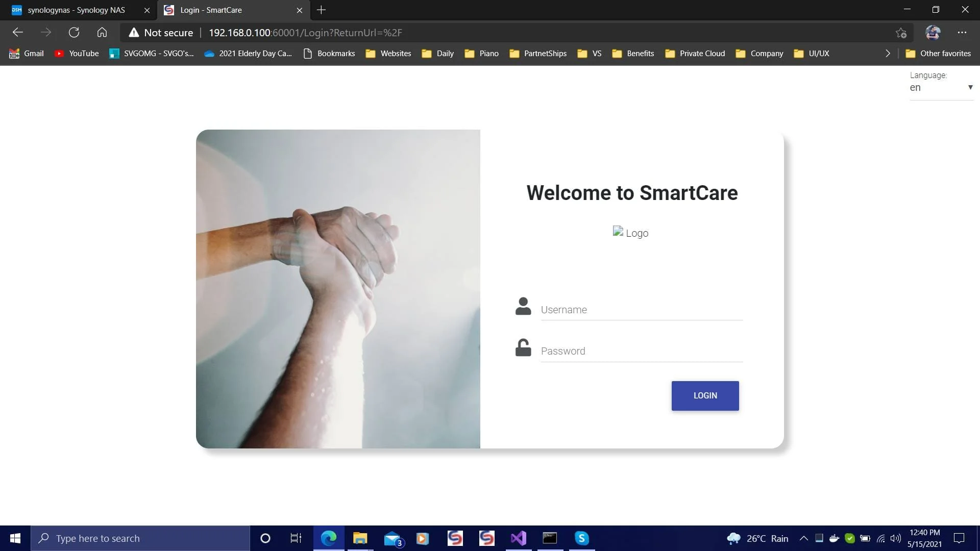Open the first SmartCare taskbar app

click(x=455, y=538)
